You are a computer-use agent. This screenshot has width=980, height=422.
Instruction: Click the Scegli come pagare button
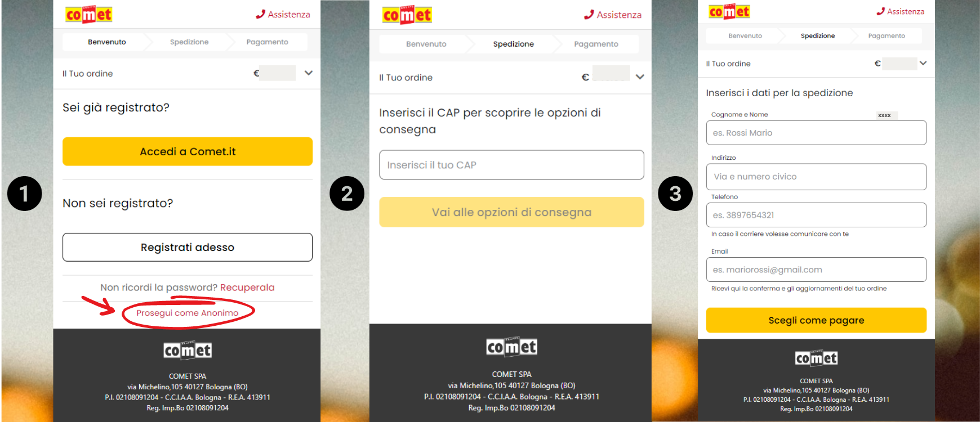pos(816,320)
